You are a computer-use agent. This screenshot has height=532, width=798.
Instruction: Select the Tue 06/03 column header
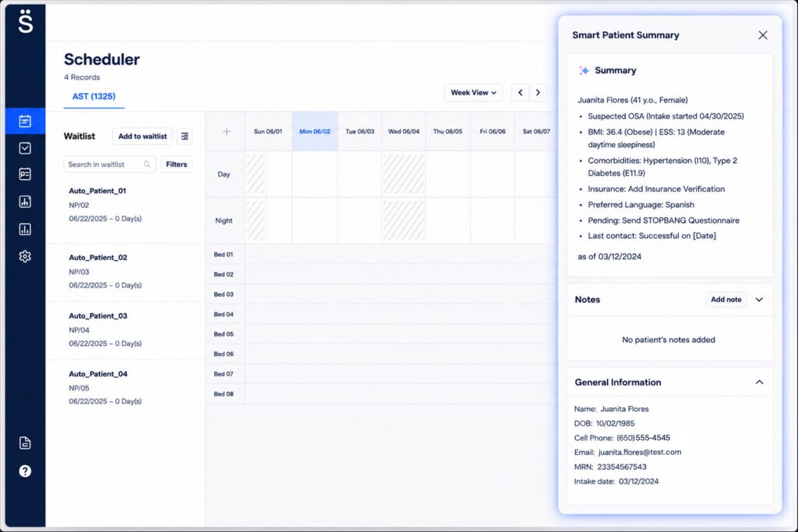coord(360,131)
